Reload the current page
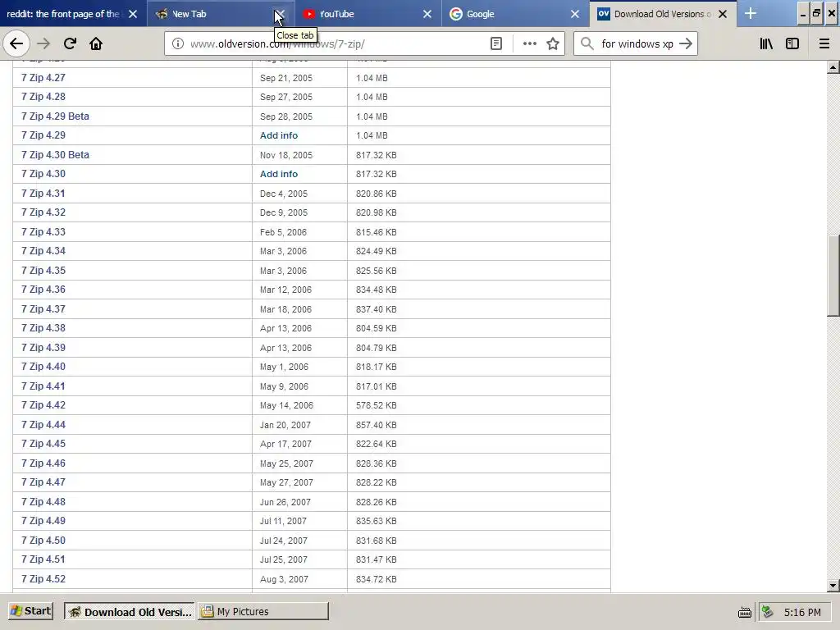 point(70,43)
